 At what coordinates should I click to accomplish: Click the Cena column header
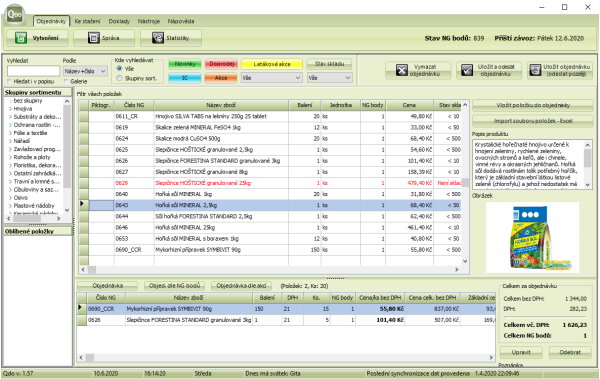[409, 105]
